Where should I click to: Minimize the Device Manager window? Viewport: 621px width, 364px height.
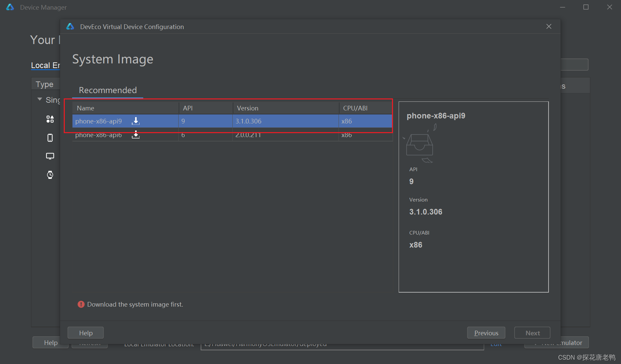[x=563, y=7]
